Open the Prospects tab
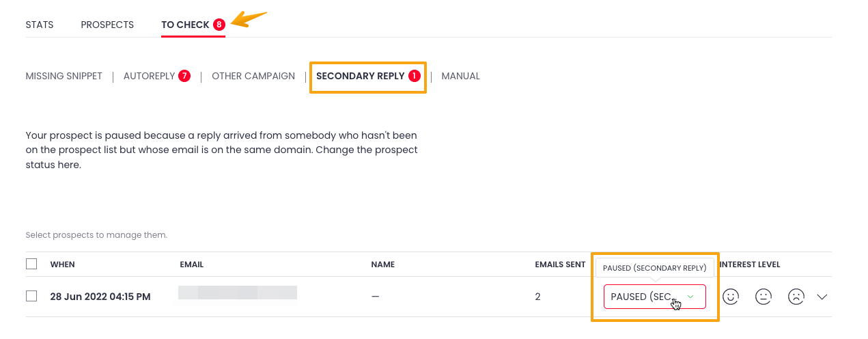Viewport: 868px width, 339px height. tap(107, 25)
